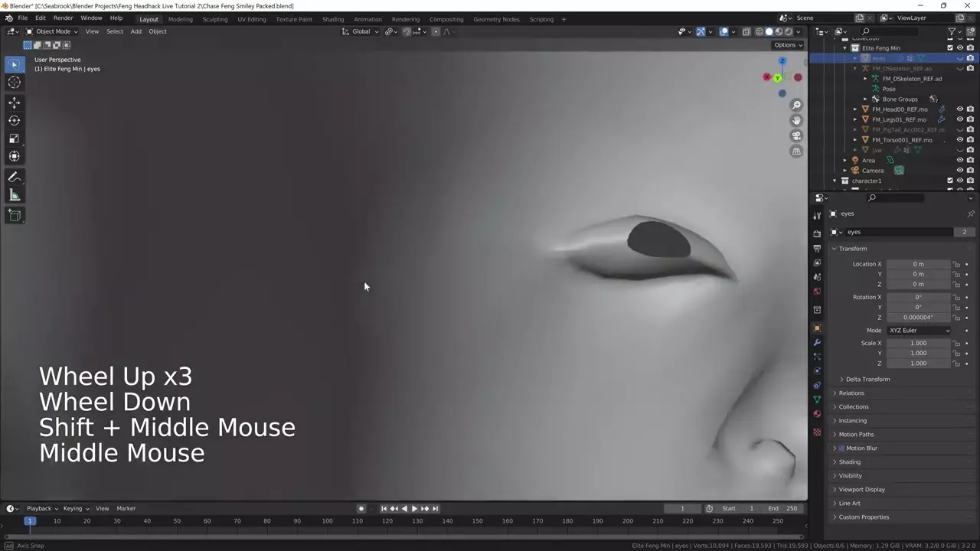980x551 pixels.
Task: Open rotation Mode XYZ Euler dropdown
Action: (x=919, y=331)
